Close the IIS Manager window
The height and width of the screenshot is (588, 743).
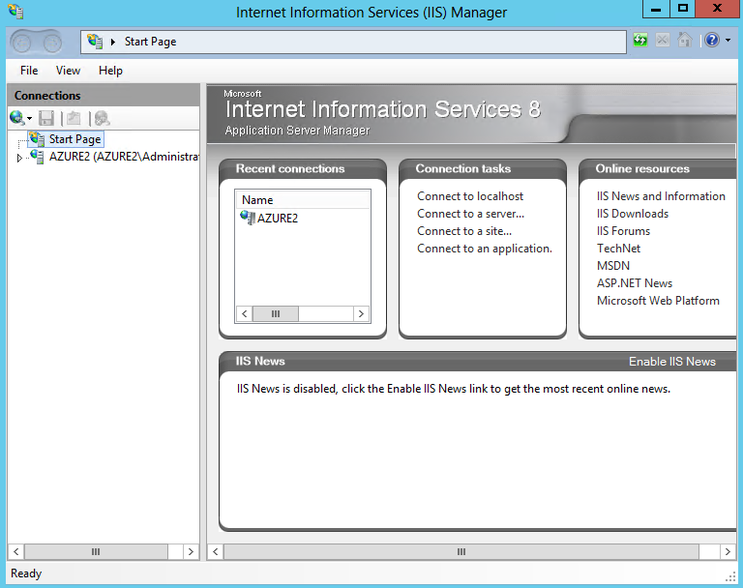717,9
